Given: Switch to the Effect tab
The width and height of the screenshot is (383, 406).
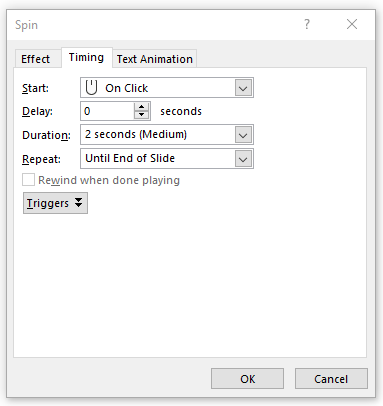Looking at the screenshot, I should 35,59.
